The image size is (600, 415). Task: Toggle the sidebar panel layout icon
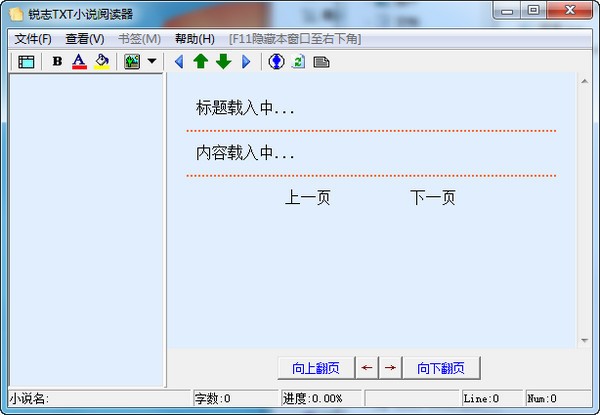pyautogui.click(x=26, y=62)
